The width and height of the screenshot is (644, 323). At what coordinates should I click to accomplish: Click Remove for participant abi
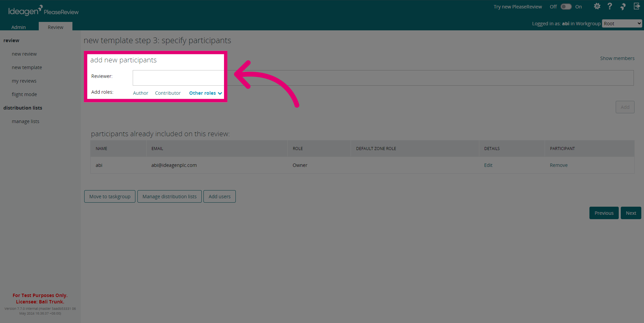(x=558, y=165)
